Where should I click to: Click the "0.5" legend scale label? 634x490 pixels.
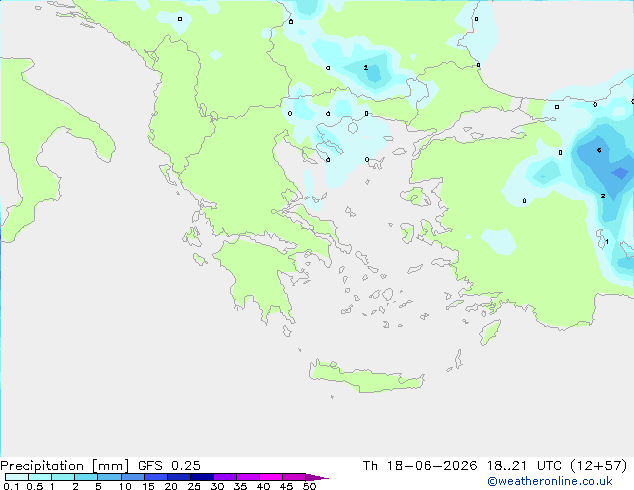point(34,486)
